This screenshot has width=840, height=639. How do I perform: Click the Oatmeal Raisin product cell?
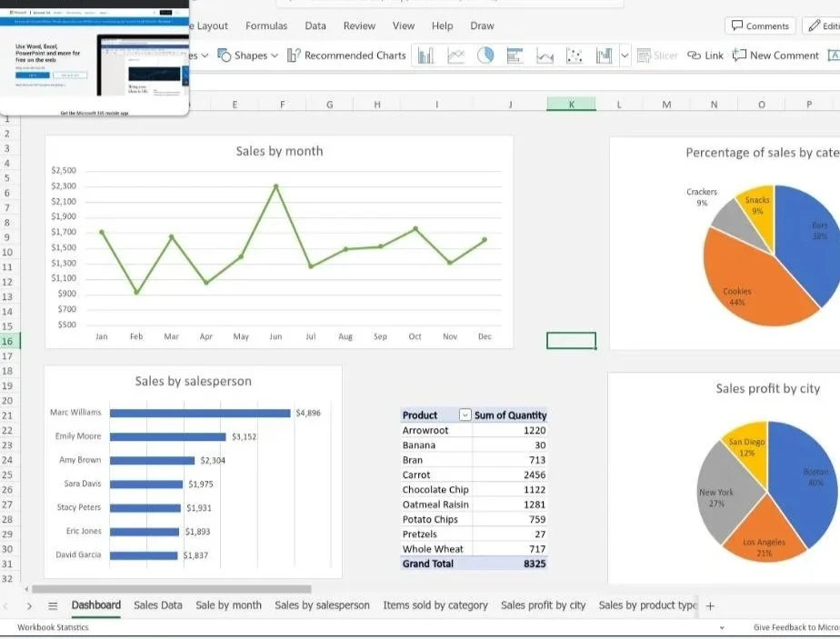[x=436, y=504]
